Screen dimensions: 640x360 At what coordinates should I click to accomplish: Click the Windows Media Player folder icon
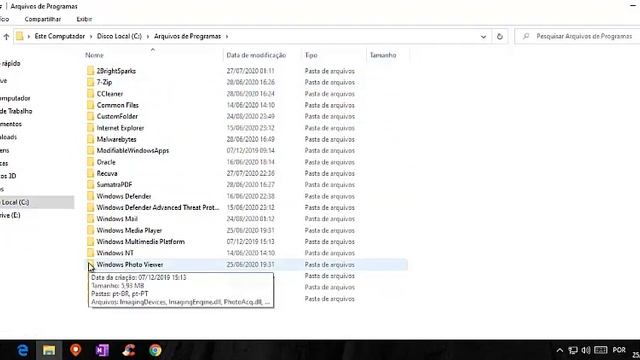(90, 230)
